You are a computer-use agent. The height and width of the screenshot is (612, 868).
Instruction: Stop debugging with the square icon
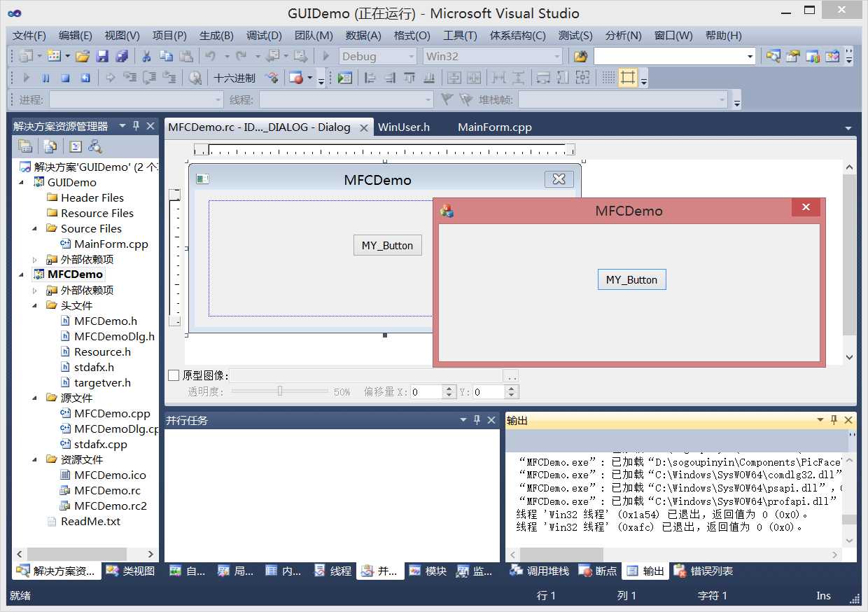pos(65,78)
